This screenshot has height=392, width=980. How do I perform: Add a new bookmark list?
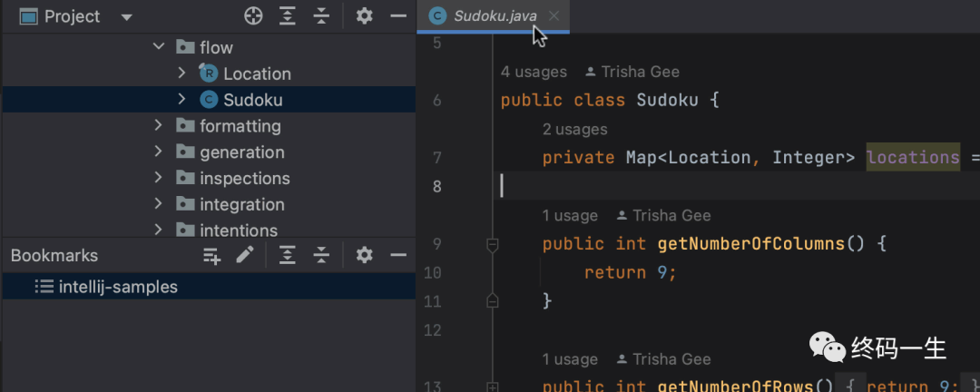tap(211, 255)
